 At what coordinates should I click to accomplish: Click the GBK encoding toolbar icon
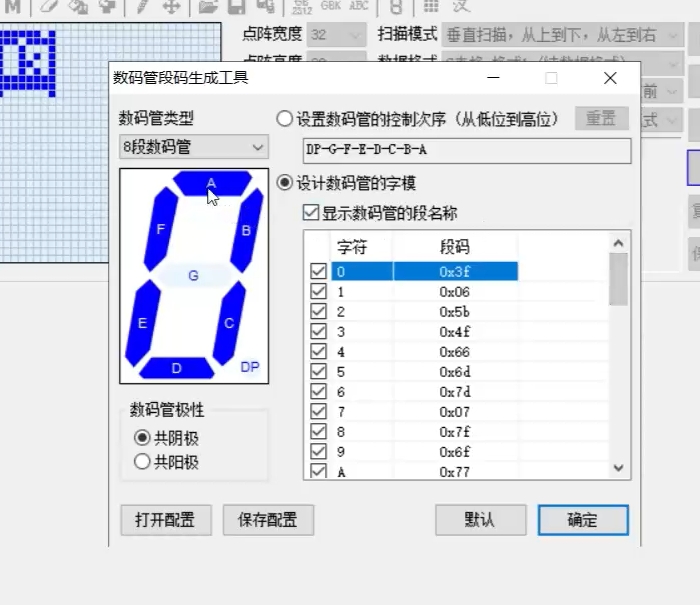click(x=331, y=5)
